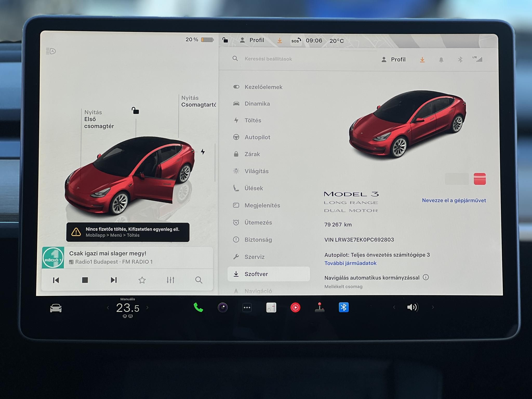The width and height of the screenshot is (532, 399).
Task: Search media with magnifier icon
Action: 199,280
